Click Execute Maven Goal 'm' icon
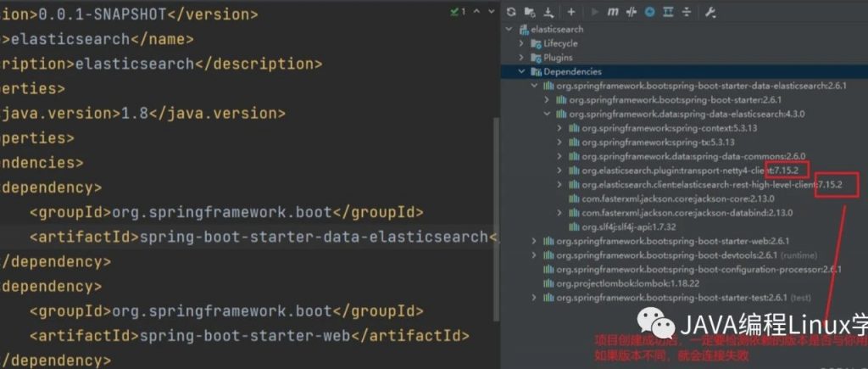The image size is (868, 369). [612, 12]
